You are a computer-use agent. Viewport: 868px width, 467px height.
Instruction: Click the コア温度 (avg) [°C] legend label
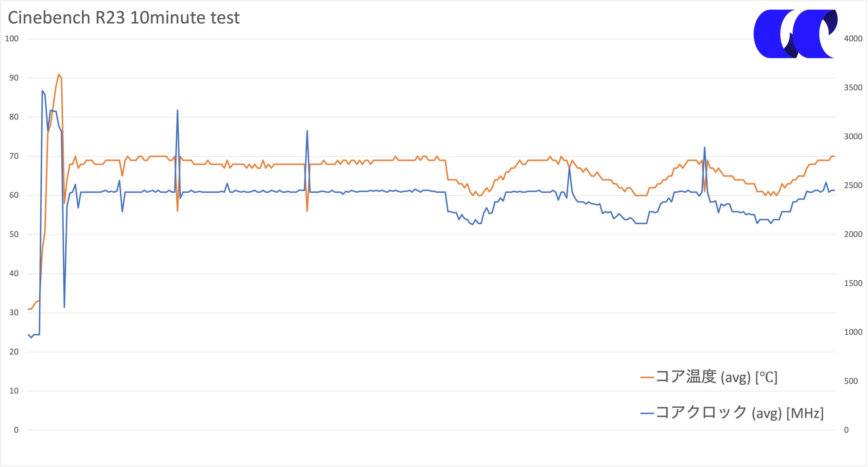(x=716, y=377)
